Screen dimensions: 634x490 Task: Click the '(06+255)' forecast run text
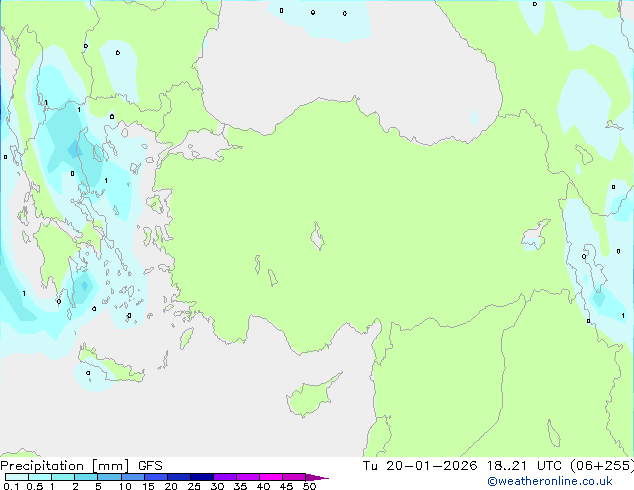(602, 466)
